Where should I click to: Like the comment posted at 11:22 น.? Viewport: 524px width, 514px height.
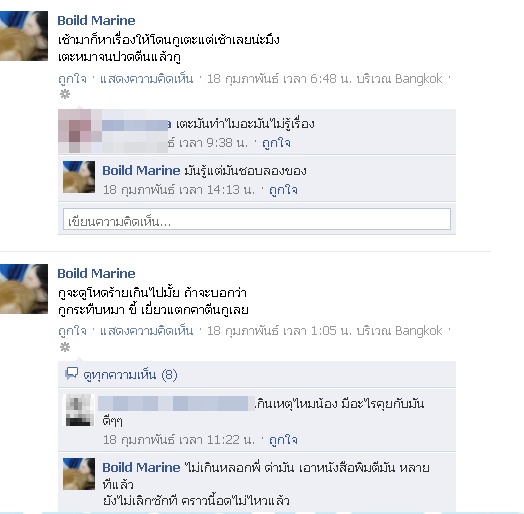pos(283,440)
